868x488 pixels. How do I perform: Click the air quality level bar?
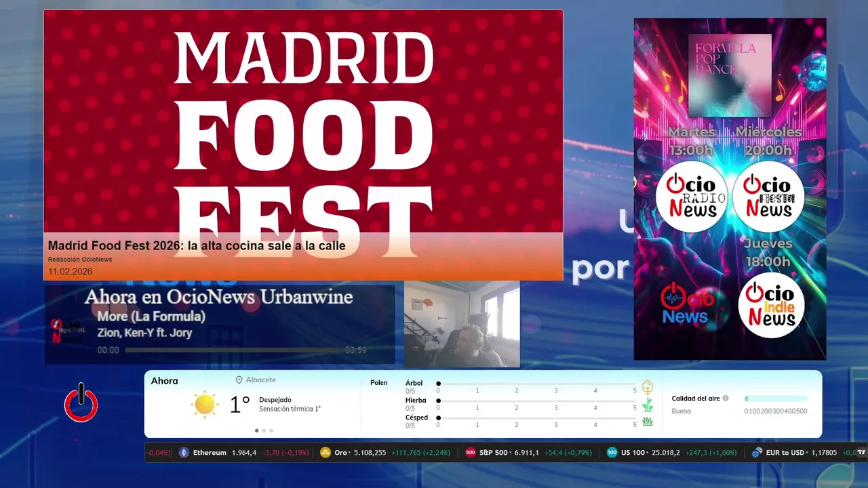click(776, 399)
